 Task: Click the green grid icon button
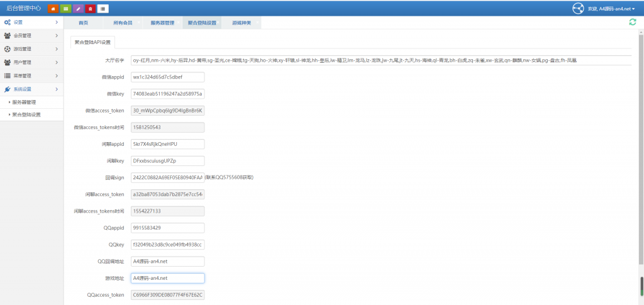click(65, 8)
